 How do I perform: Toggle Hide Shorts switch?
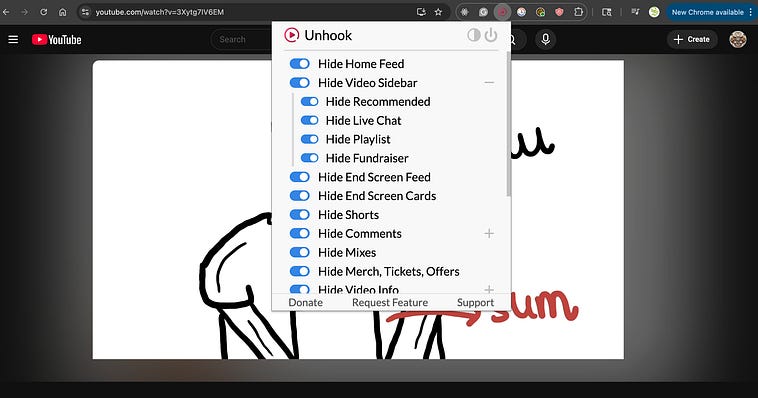[x=300, y=215]
